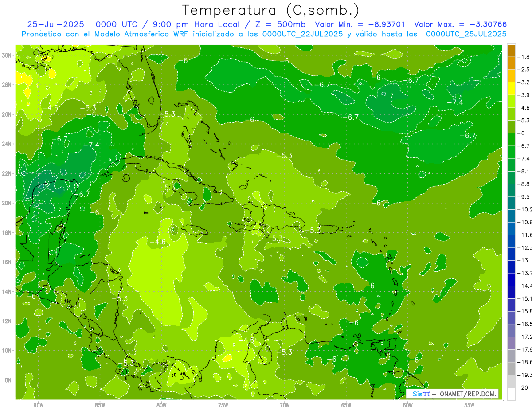Click the '-1.8' color bar legend value
The height and width of the screenshot is (411, 532).
[524, 57]
